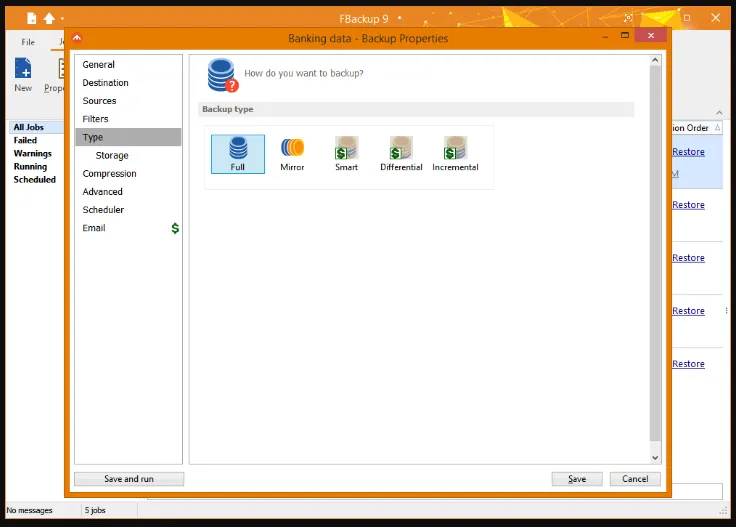Open the Scheduler page
Viewport: 736px width, 527px height.
point(103,210)
